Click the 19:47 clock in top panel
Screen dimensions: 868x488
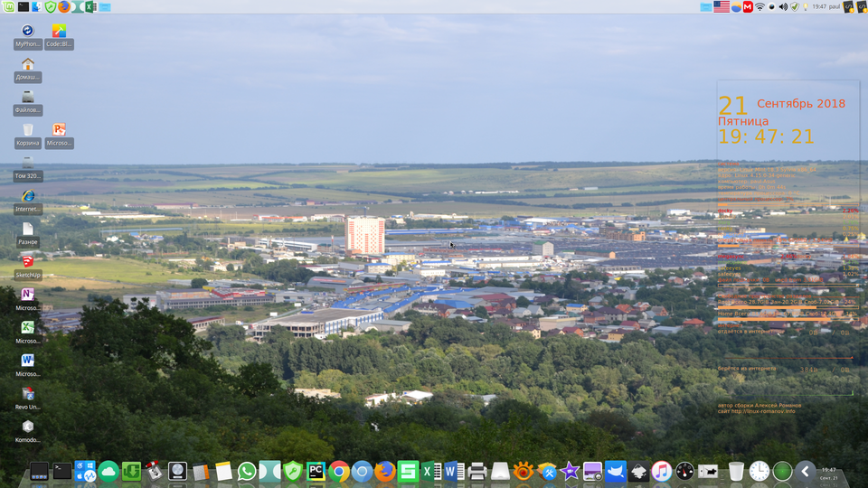click(x=818, y=6)
